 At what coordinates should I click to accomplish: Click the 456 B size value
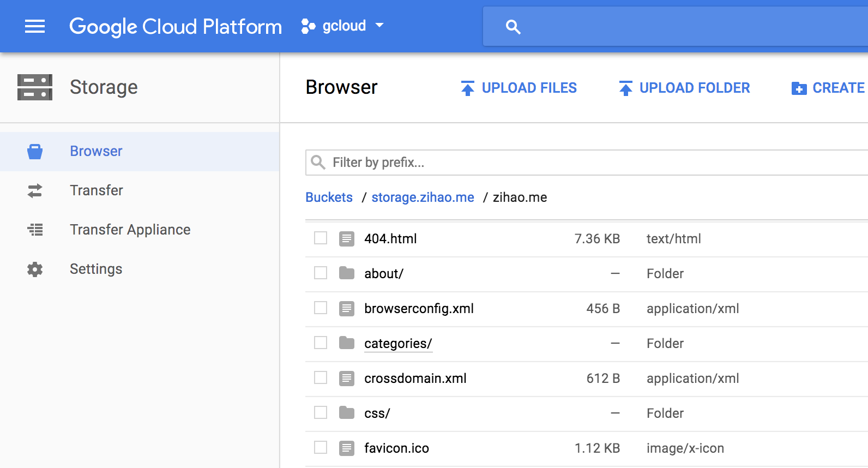pos(603,309)
